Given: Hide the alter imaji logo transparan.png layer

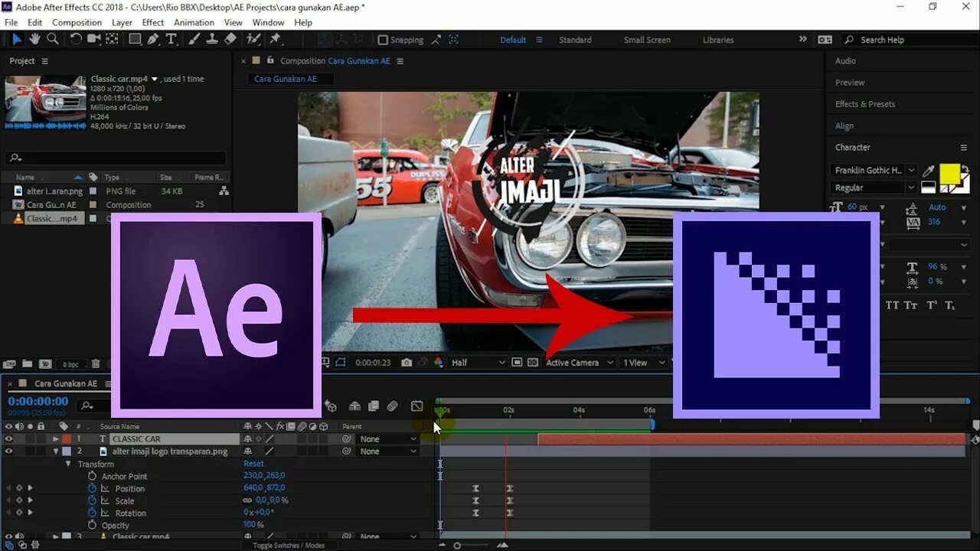Looking at the screenshot, I should click(x=8, y=452).
